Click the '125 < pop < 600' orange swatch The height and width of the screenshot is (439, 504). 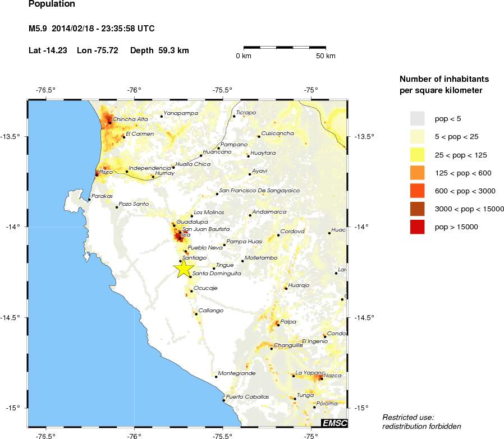[x=418, y=173]
